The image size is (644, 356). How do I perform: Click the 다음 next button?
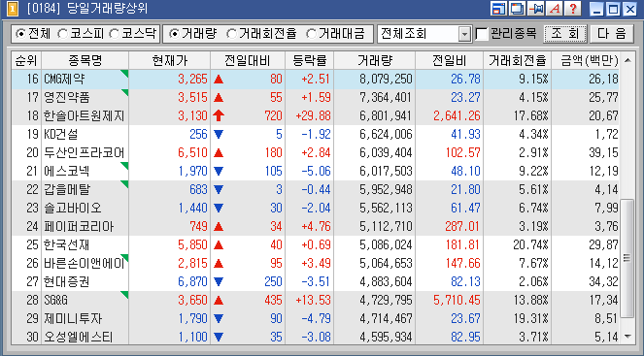[612, 34]
